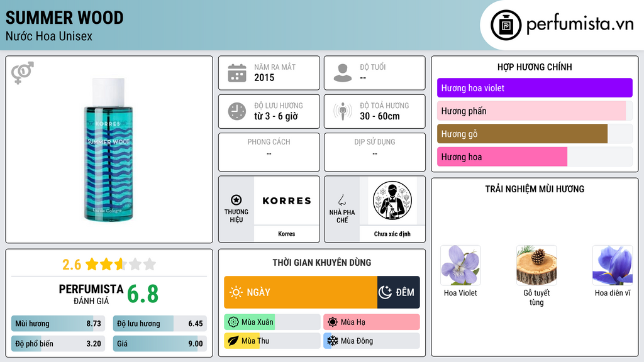Screen dimensions: 644x362
Task: Click the Korres brand name link
Action: click(x=287, y=234)
